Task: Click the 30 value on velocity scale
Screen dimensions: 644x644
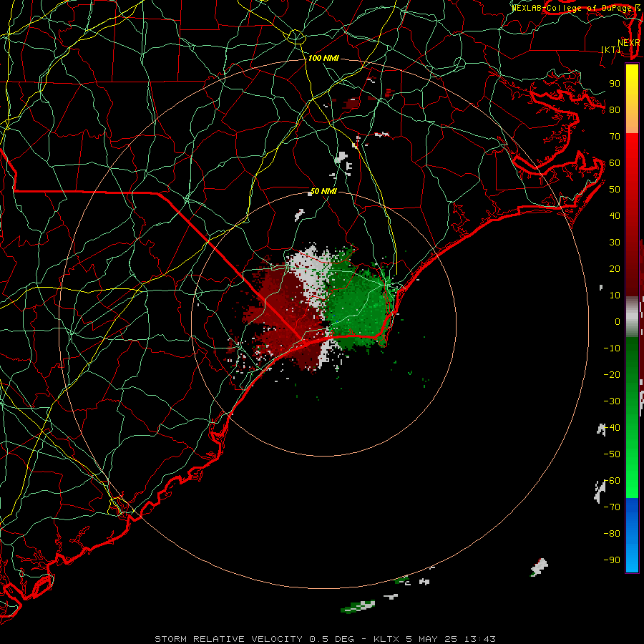Action: pyautogui.click(x=615, y=243)
